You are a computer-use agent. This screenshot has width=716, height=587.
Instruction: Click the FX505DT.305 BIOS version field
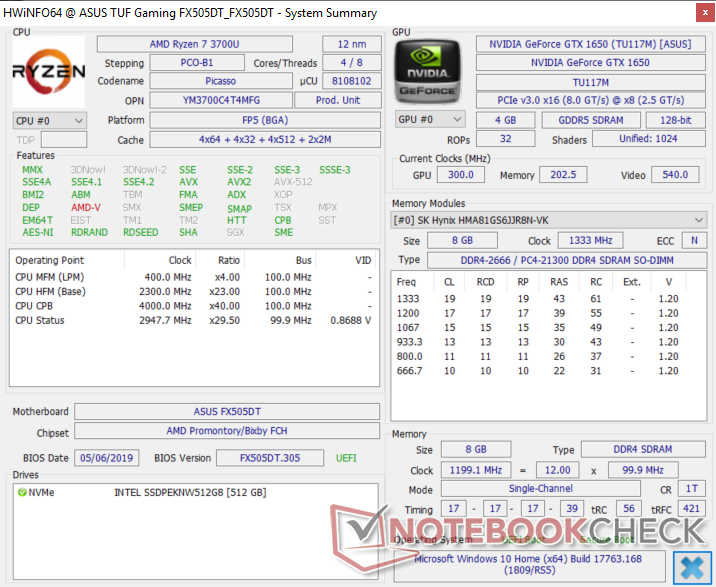(x=270, y=458)
